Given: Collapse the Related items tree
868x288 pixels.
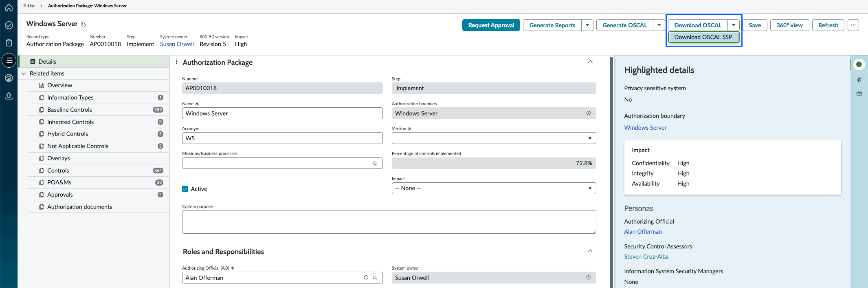Looking at the screenshot, I should 24,73.
